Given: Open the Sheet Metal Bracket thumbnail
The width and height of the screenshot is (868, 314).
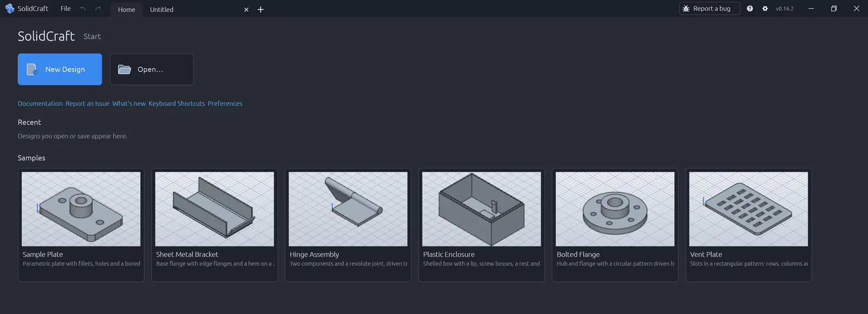Looking at the screenshot, I should click(214, 209).
